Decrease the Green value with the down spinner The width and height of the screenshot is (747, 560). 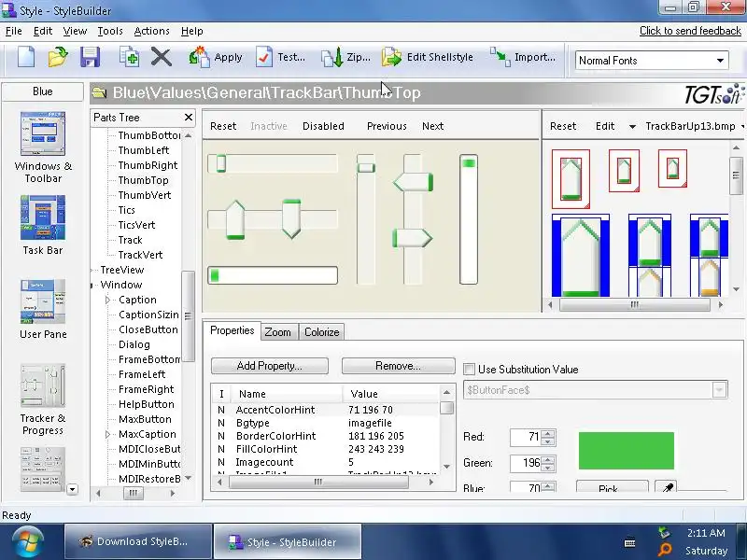tap(548, 468)
